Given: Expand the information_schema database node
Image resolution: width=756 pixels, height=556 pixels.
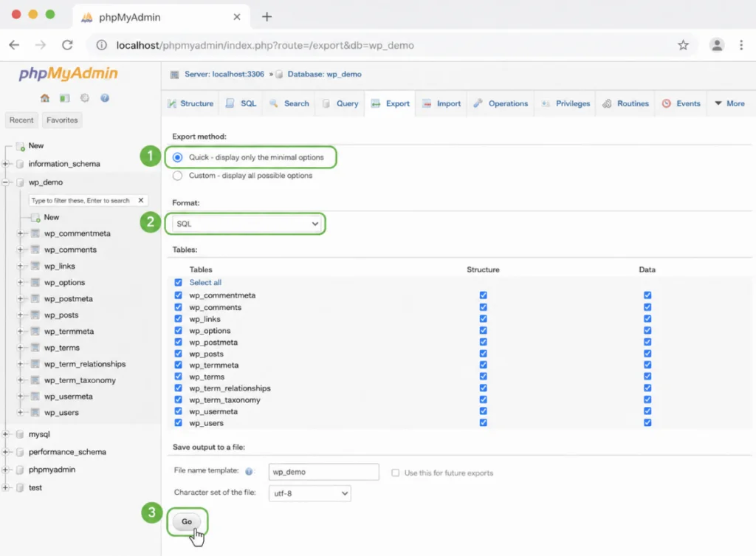Looking at the screenshot, I should (x=5, y=163).
